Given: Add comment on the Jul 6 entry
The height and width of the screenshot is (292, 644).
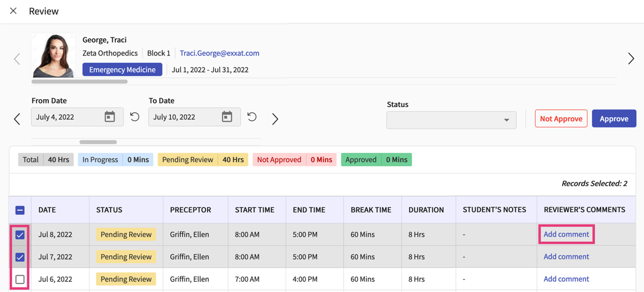Looking at the screenshot, I should (x=566, y=279).
